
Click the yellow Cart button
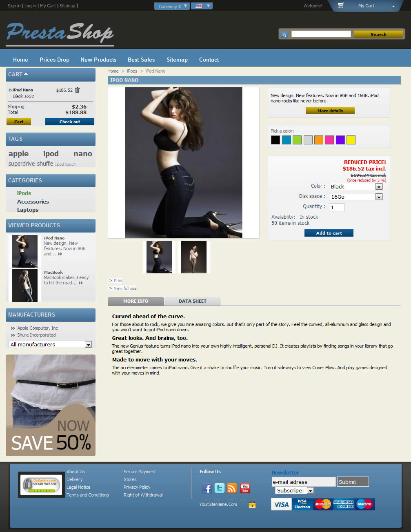click(x=19, y=122)
